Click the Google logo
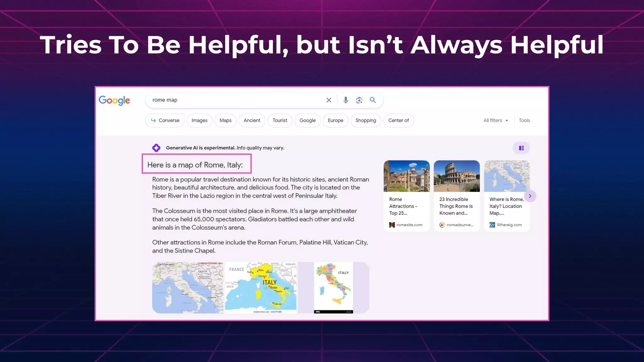The image size is (644, 362). tap(114, 100)
